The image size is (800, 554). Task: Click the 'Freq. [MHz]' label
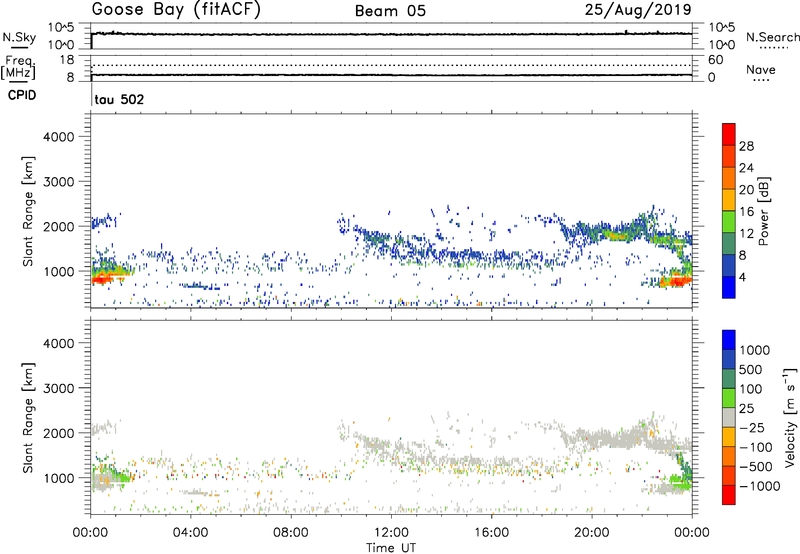(x=18, y=67)
